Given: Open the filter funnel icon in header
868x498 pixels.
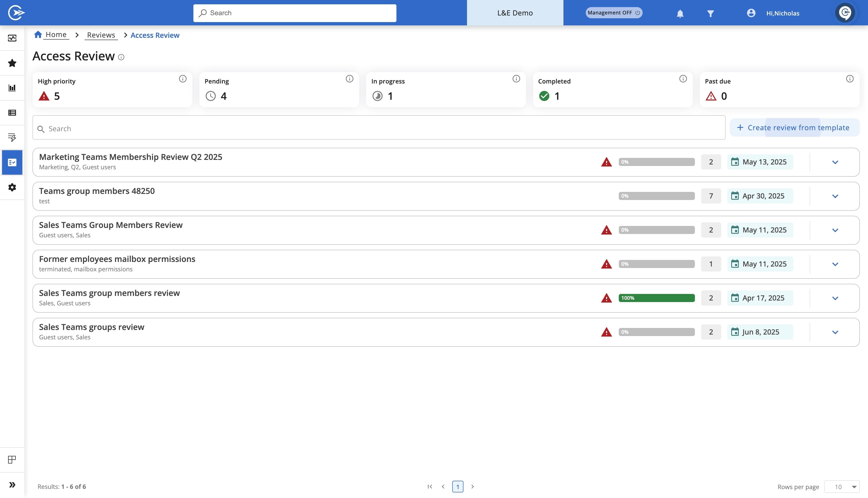Looking at the screenshot, I should click(x=710, y=13).
